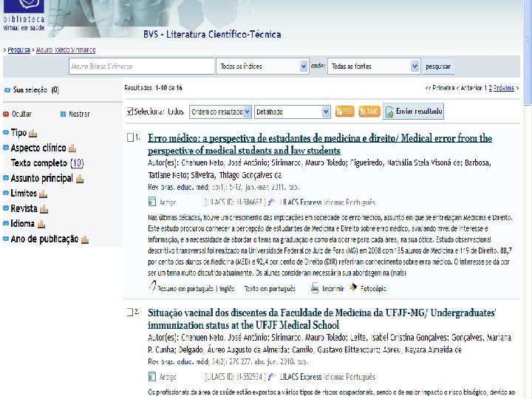Open the Revista chart icon

click(x=44, y=209)
